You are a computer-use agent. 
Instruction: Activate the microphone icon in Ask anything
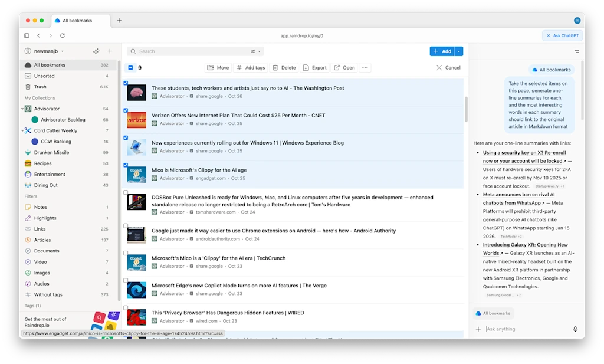point(575,329)
